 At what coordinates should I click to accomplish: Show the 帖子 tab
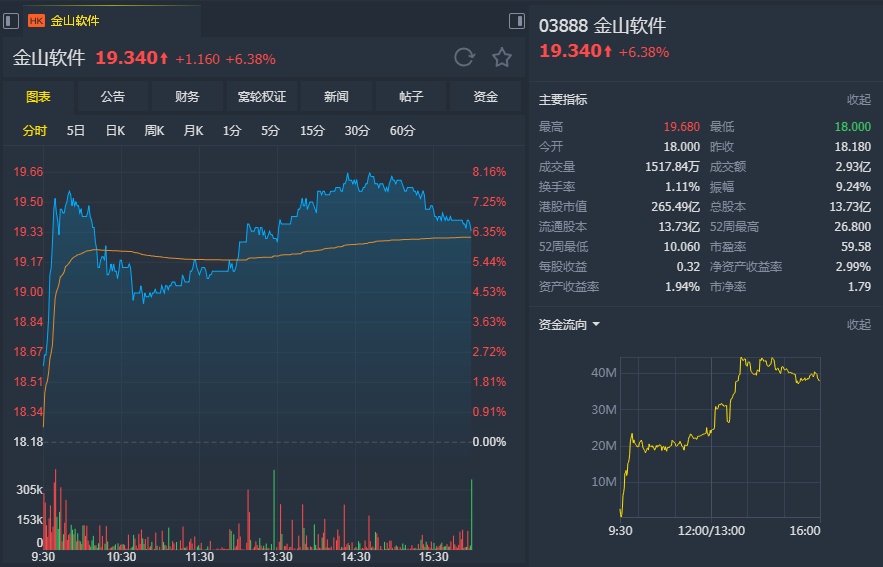[x=411, y=97]
